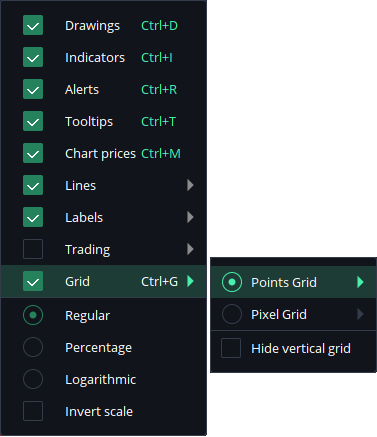Screen dimensions: 377x437
Task: Click the Pixel Grid label text
Action: coord(279,315)
